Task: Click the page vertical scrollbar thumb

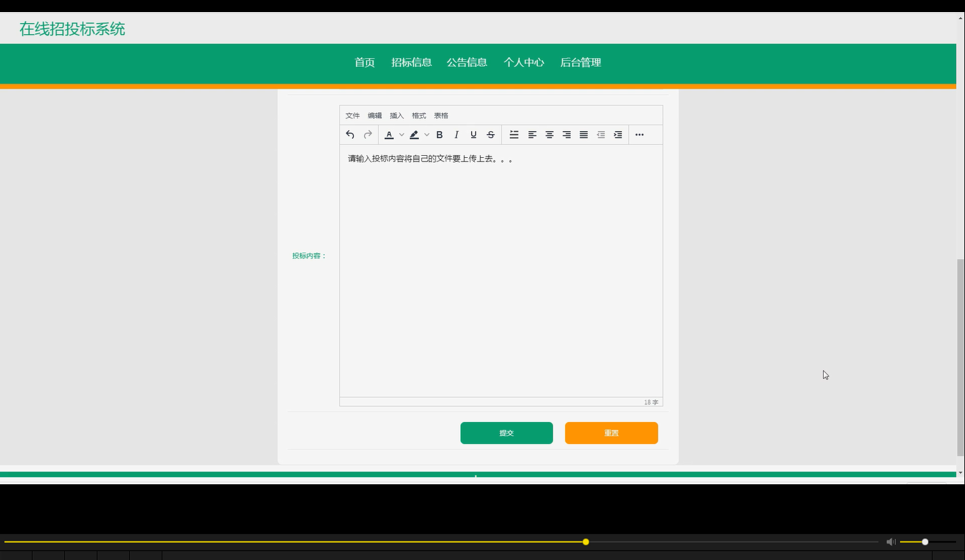Action: point(961,357)
